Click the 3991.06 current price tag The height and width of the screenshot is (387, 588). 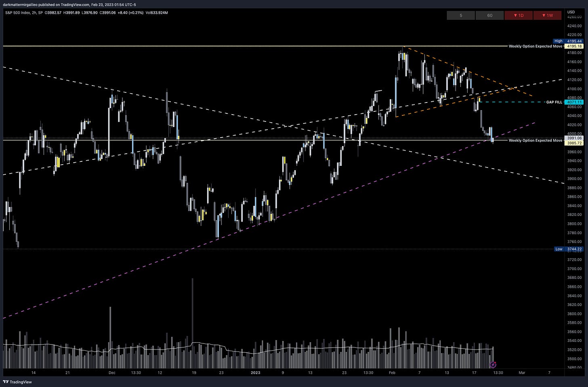tap(574, 138)
